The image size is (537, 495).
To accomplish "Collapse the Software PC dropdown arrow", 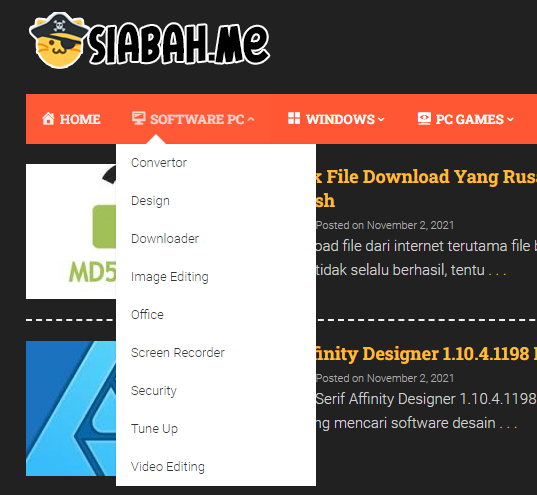I will (x=251, y=119).
